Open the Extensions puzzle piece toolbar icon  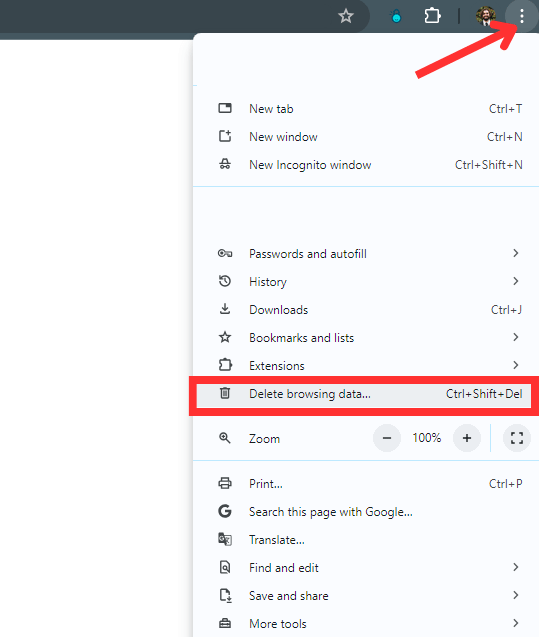tap(432, 16)
